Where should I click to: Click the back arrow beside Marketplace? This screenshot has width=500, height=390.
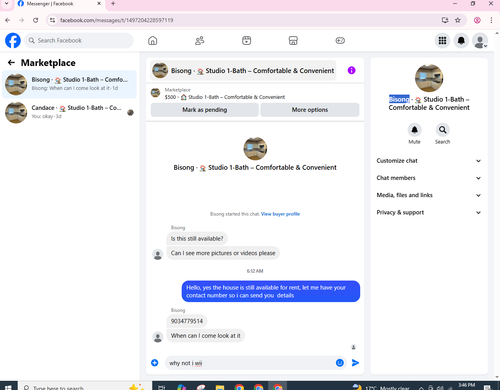[x=11, y=63]
